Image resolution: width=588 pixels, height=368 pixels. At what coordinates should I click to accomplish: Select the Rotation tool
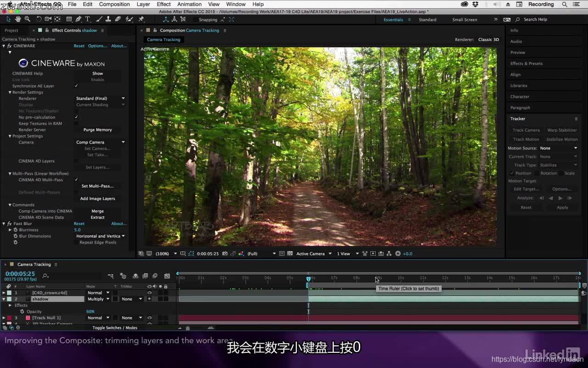click(x=39, y=19)
